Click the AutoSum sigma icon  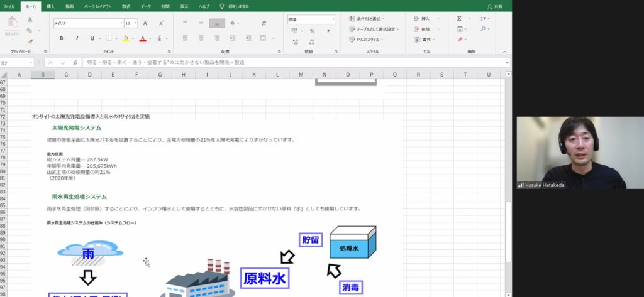point(459,18)
